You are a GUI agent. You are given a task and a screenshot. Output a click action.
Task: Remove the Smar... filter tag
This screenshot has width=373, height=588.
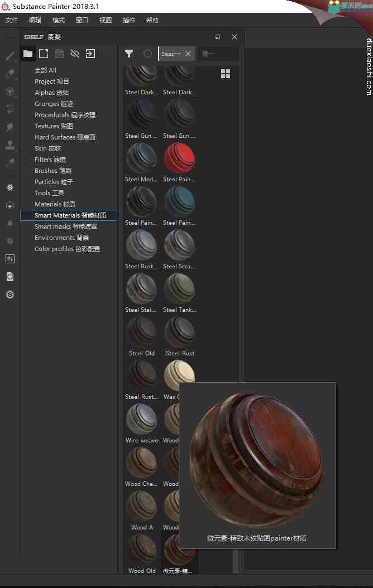(188, 54)
